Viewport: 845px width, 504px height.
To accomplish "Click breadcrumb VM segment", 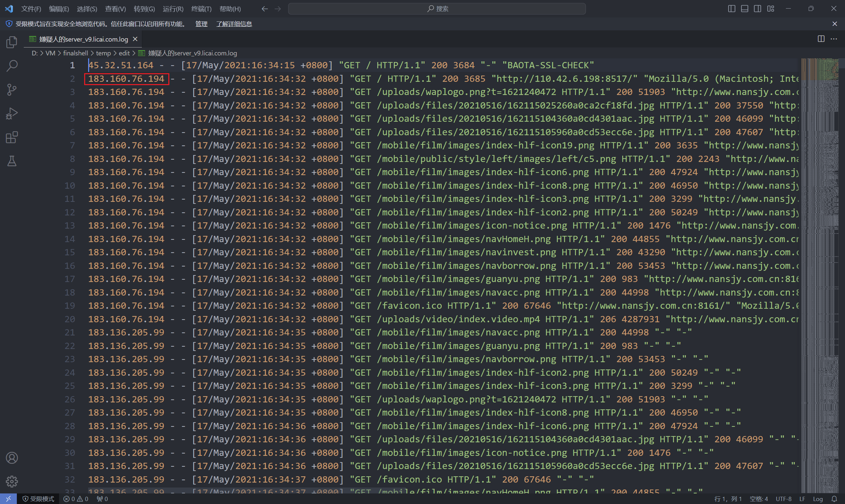I will click(x=50, y=53).
